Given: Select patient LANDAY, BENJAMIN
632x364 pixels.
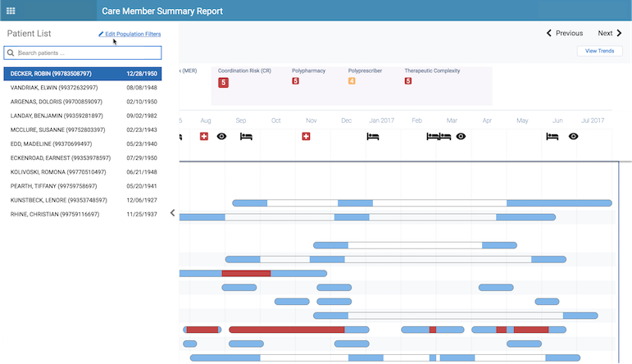Looking at the screenshot, I should 83,116.
